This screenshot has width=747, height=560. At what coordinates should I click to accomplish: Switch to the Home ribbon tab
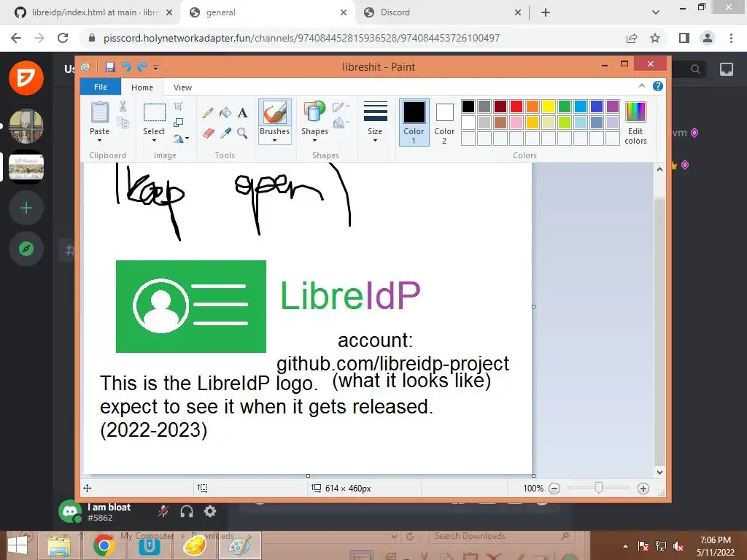pyautogui.click(x=142, y=87)
